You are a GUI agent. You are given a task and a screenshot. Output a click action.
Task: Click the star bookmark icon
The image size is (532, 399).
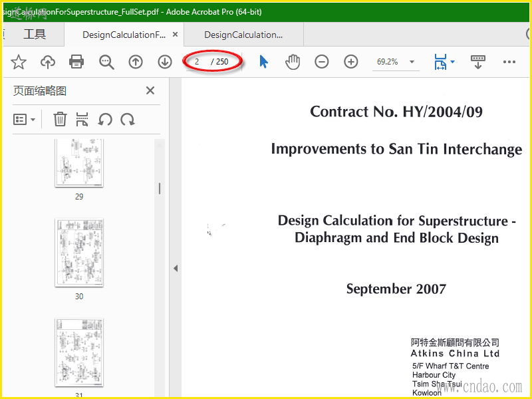[x=19, y=62]
